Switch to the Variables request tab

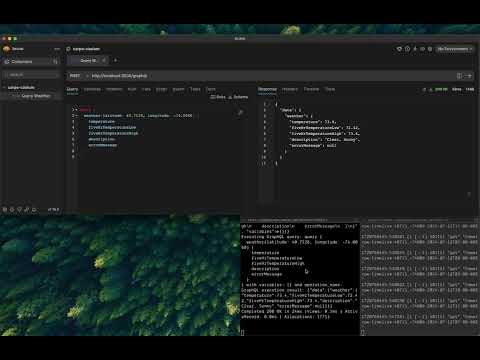coord(92,89)
